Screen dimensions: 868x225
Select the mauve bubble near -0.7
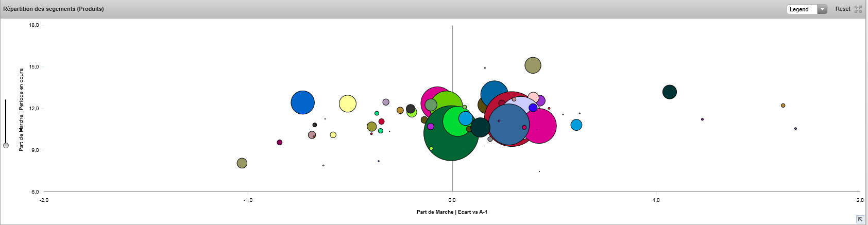312,135
